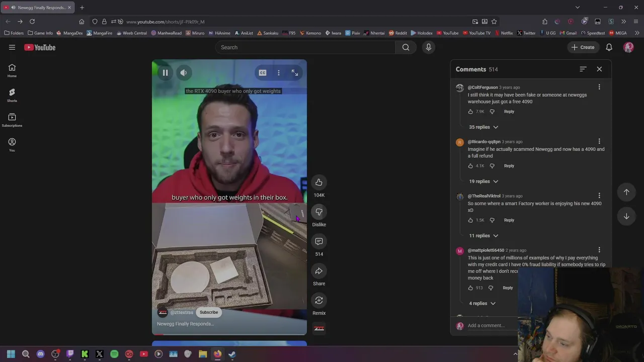The image size is (644, 362).
Task: Open the MangaDex bookmark
Action: pos(69,33)
